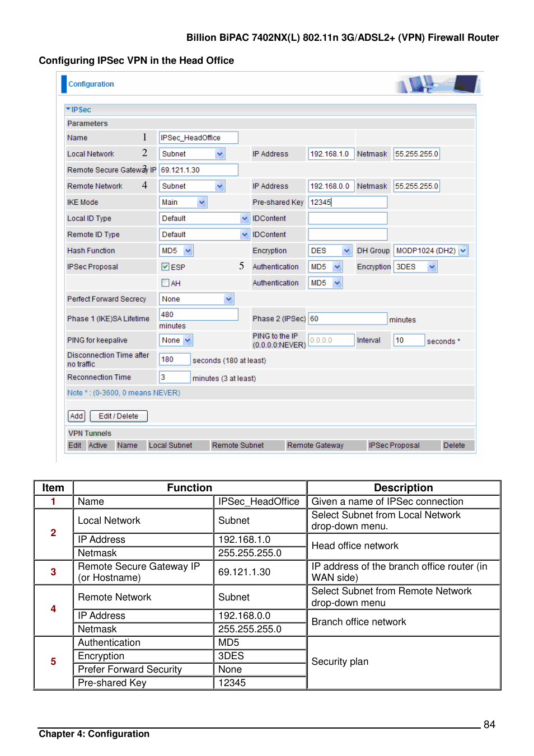Open the Remote Network Subnet dropdown
The height and width of the screenshot is (756, 534).
[x=193, y=186]
